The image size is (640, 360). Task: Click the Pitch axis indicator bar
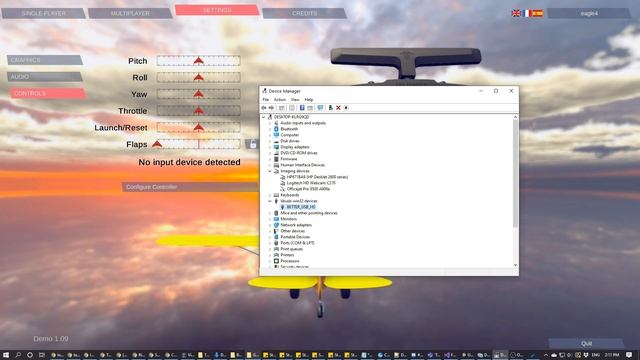click(199, 61)
